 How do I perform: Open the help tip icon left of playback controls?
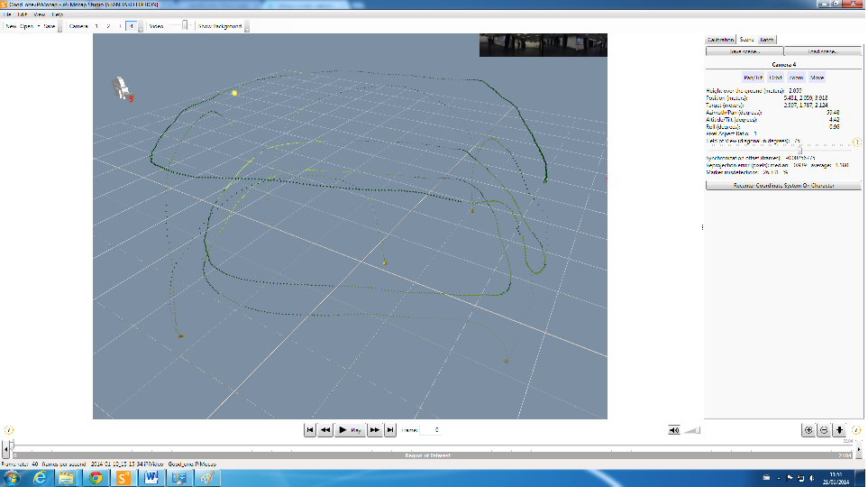pyautogui.click(x=9, y=430)
